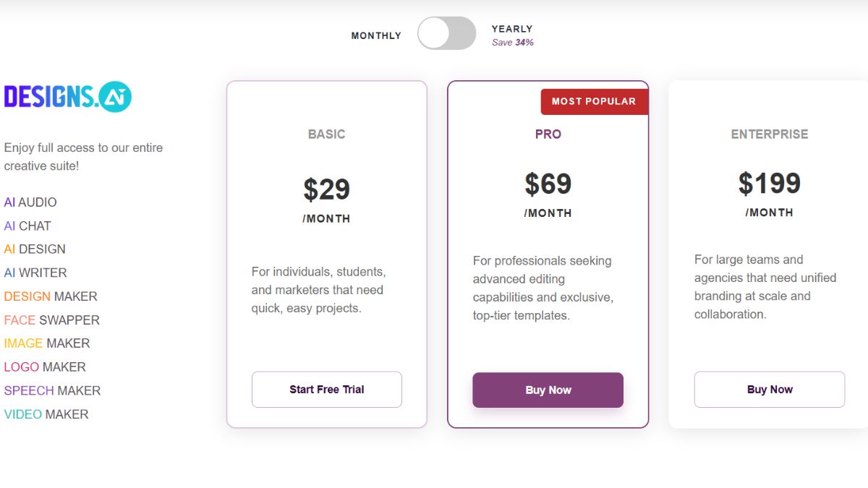Select the PRO plan heading
Screen dimensions: 868x488
(x=548, y=134)
